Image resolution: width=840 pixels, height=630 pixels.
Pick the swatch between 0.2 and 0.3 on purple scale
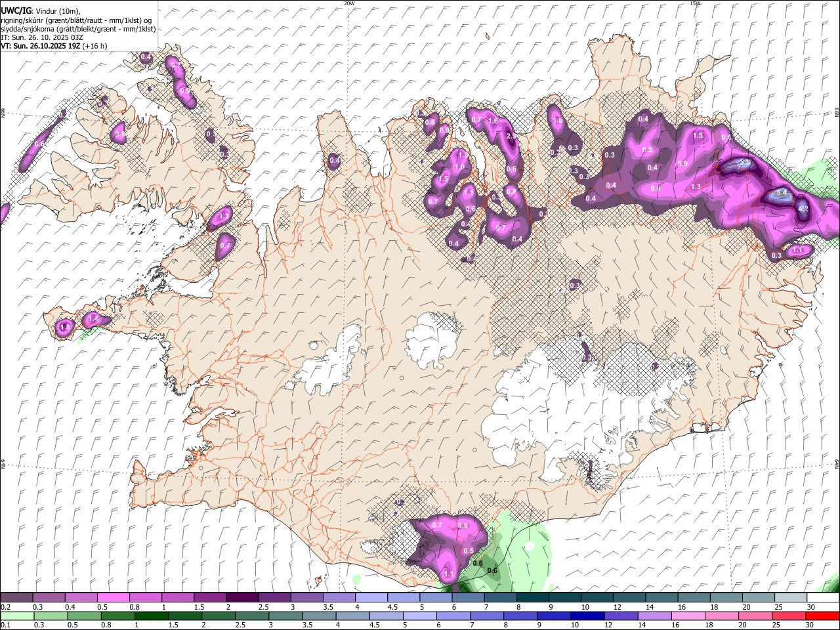coord(17,598)
